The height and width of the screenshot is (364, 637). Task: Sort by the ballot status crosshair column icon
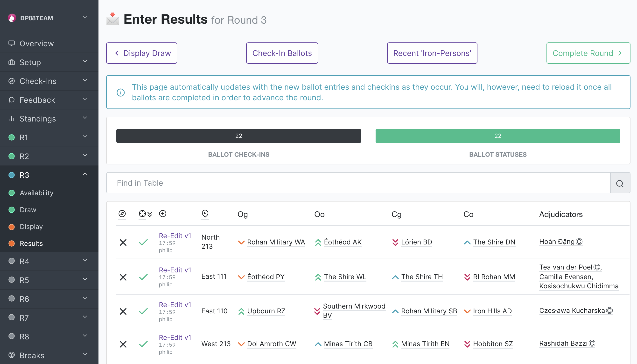[142, 214]
